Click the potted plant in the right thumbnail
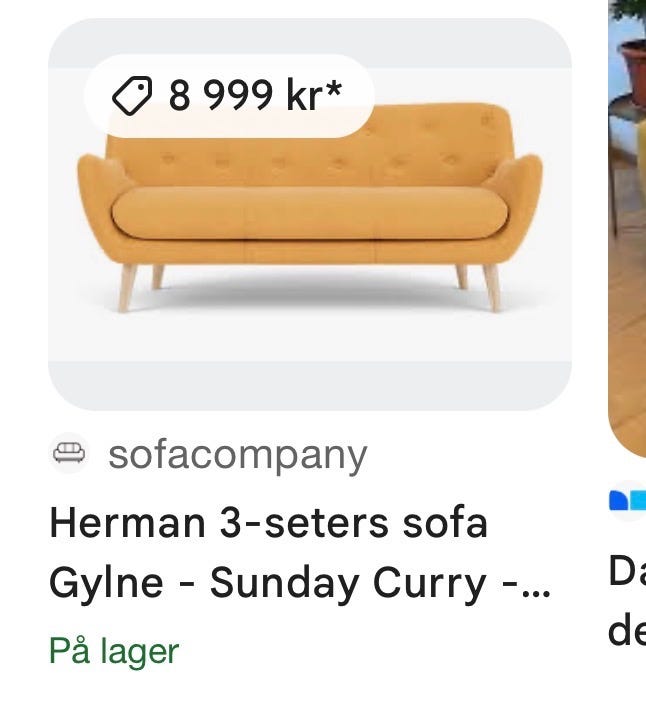Viewport: 646px width, 717px height. pyautogui.click(x=631, y=48)
